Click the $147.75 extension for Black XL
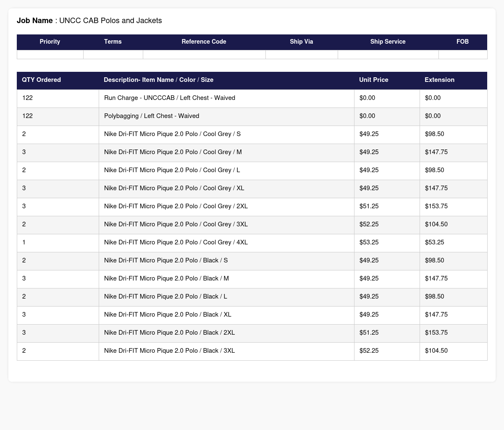The width and height of the screenshot is (504, 430). tap(436, 315)
